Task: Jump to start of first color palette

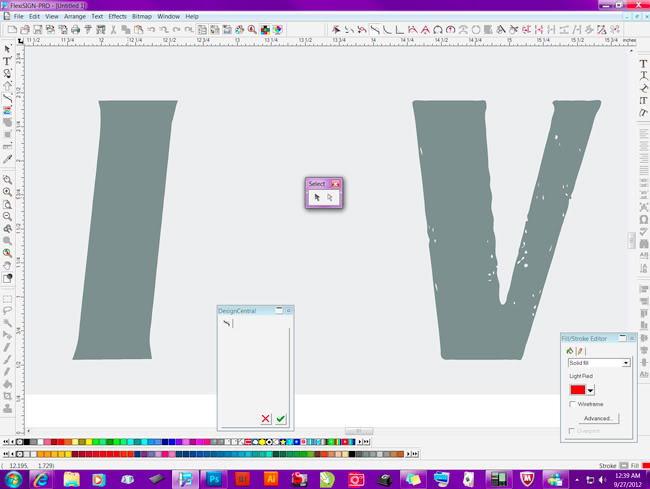Action: point(5,442)
